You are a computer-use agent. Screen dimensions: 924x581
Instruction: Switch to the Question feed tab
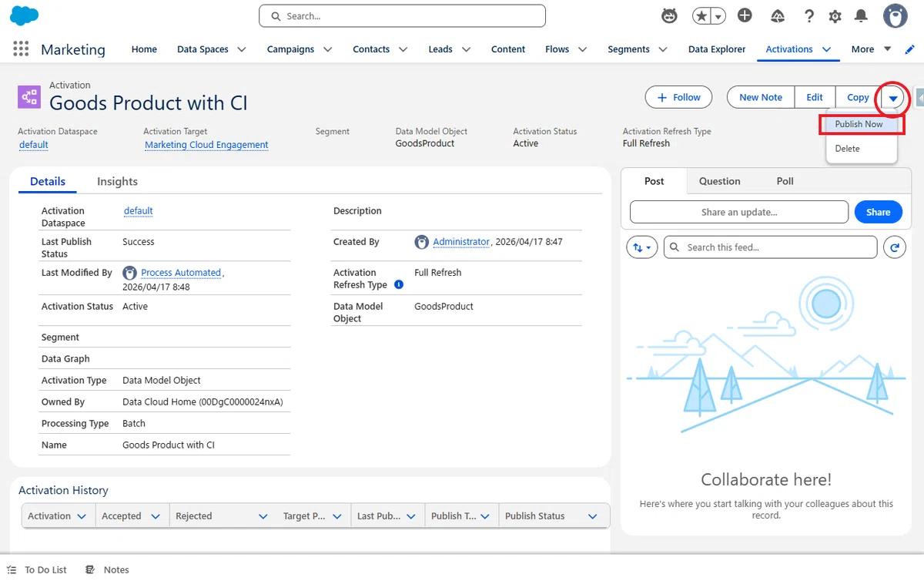click(719, 181)
